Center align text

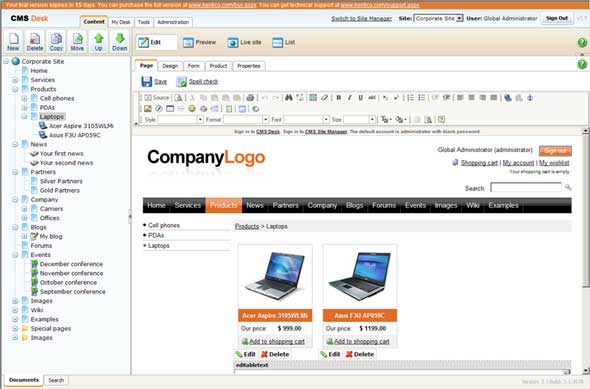coord(471,97)
